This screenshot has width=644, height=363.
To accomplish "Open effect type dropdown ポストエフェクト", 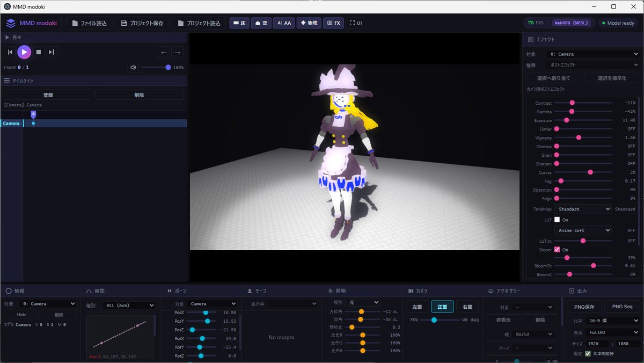I will tap(592, 65).
